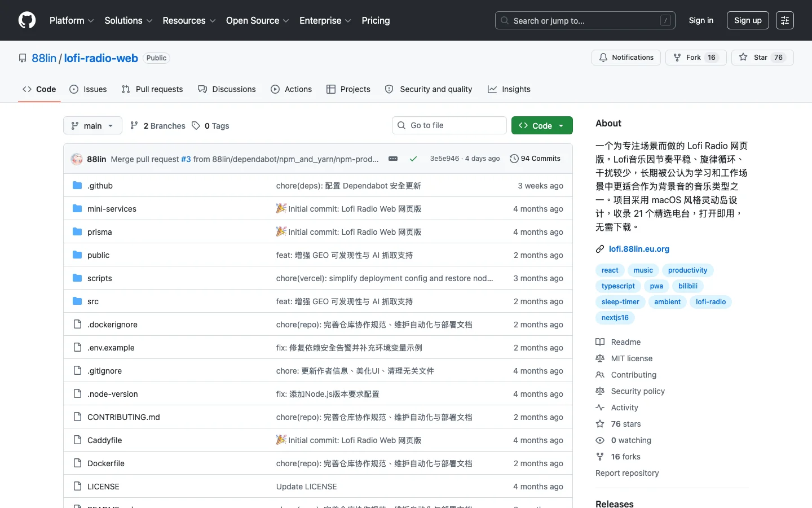Select the nextjs16 topic tag
Viewport: 812px width, 508px height.
pos(615,318)
